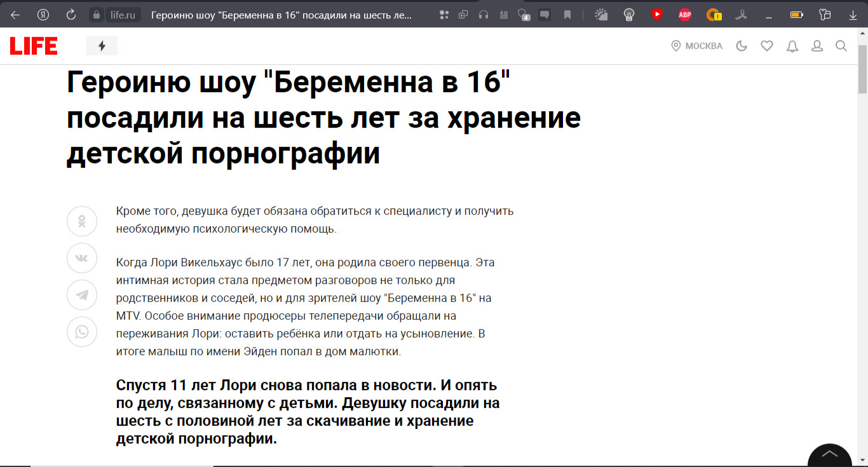
Task: Click the page vertical scrollbar thumb
Action: click(862, 70)
